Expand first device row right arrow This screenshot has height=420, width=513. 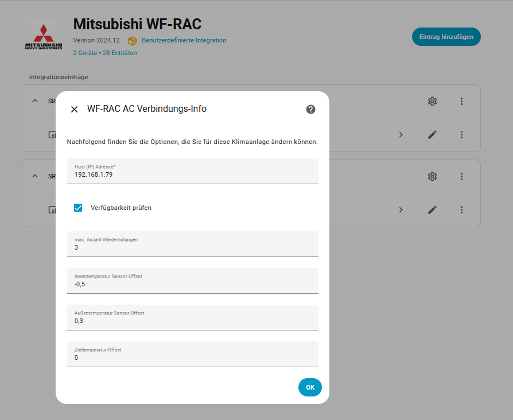(401, 135)
